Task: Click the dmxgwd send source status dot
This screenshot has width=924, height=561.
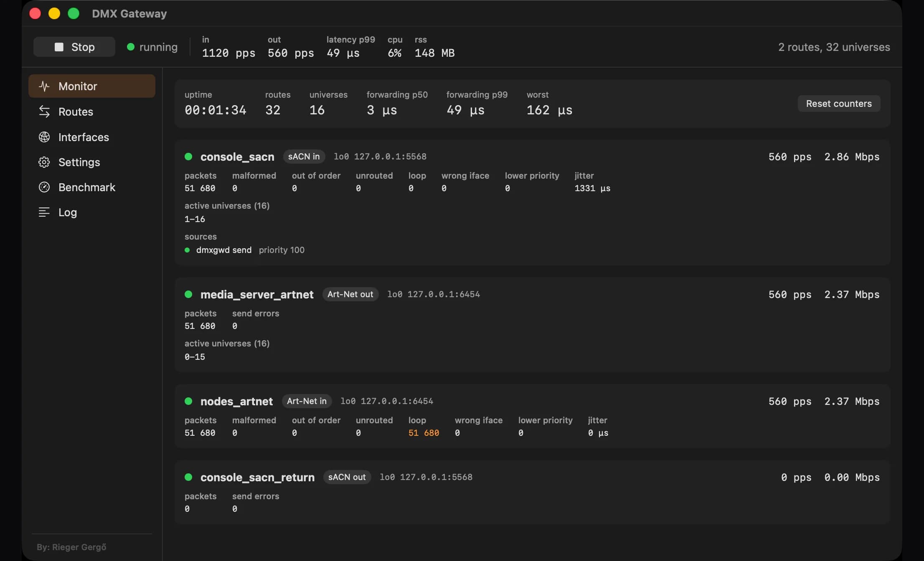Action: 187,250
